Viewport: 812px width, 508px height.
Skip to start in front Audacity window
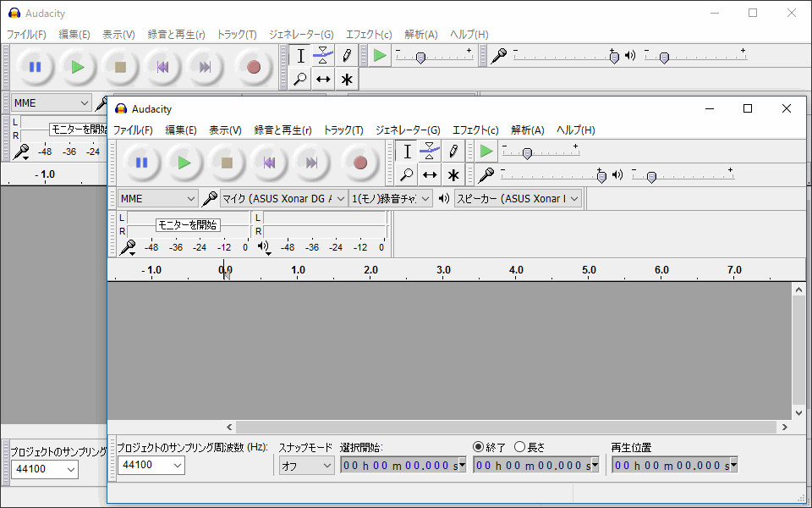[x=269, y=163]
